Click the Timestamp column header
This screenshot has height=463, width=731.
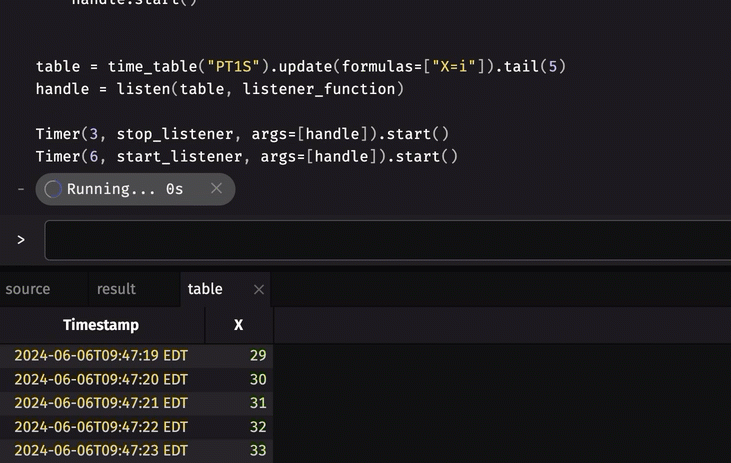pos(101,325)
